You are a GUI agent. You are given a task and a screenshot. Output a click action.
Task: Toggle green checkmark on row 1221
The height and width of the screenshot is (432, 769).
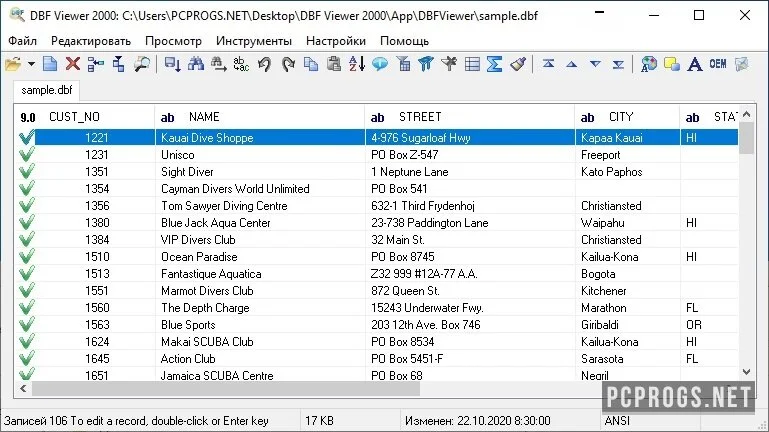(x=26, y=137)
